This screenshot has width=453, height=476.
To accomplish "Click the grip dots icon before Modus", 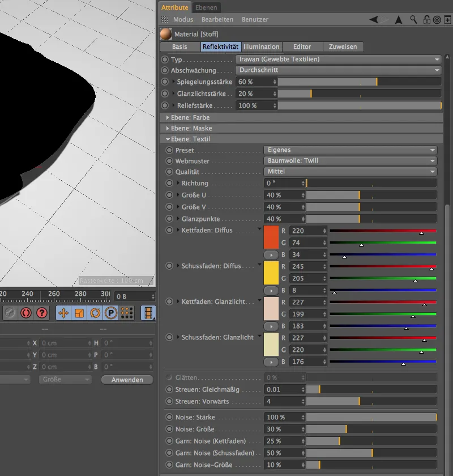I will click(165, 19).
